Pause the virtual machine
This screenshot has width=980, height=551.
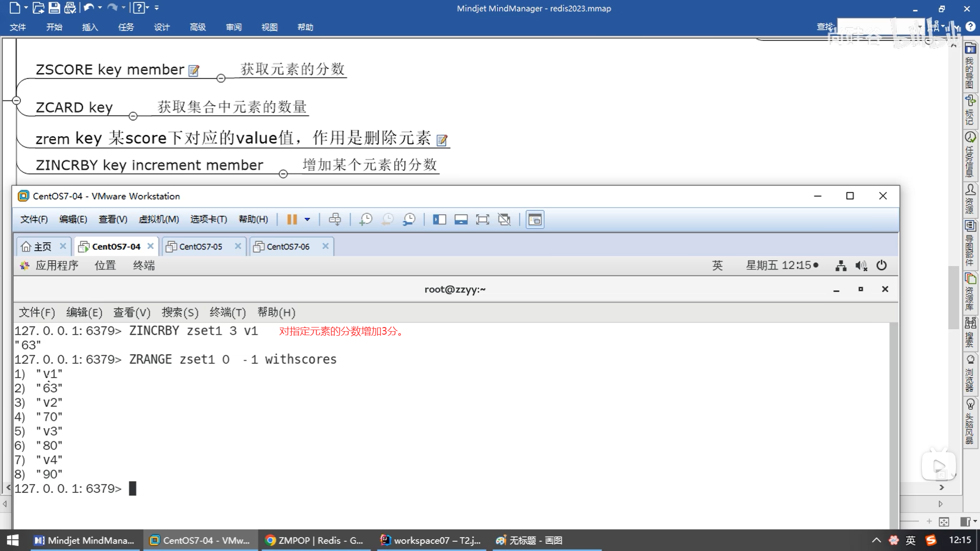(291, 219)
